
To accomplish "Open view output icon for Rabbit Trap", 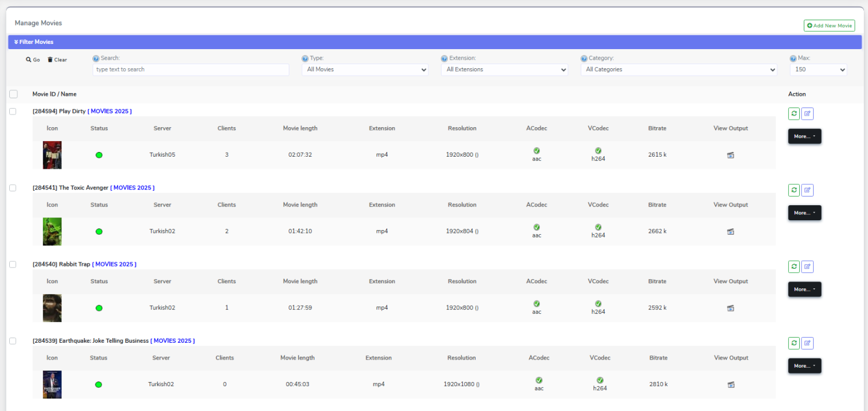I will tap(730, 308).
